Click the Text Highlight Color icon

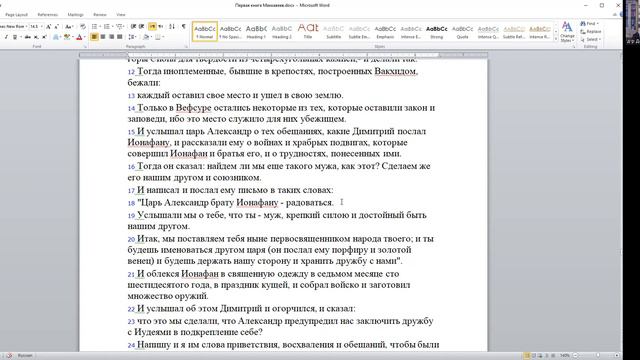point(67,37)
